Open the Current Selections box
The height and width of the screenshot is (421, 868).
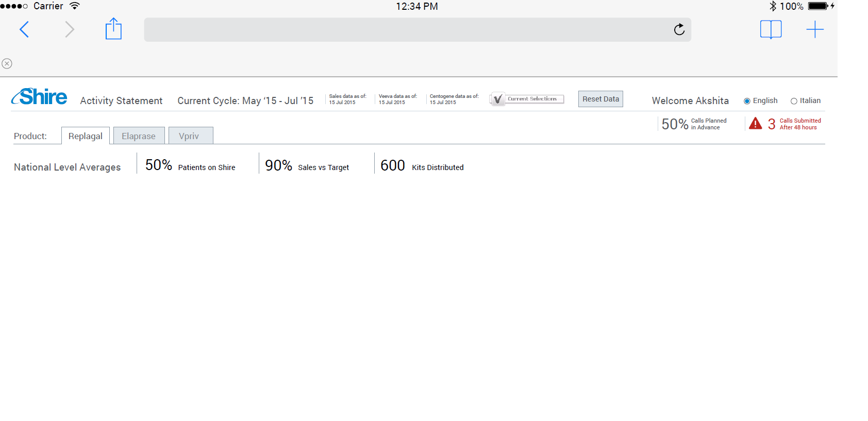click(527, 99)
